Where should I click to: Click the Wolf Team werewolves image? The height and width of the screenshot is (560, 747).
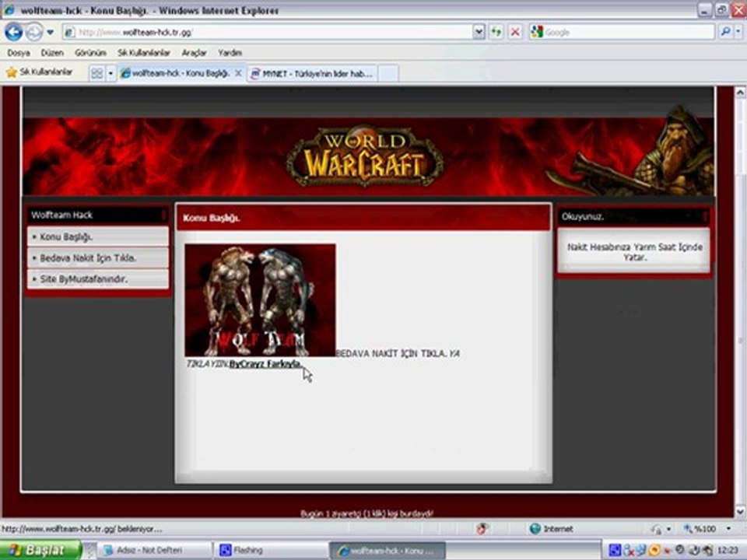point(260,300)
